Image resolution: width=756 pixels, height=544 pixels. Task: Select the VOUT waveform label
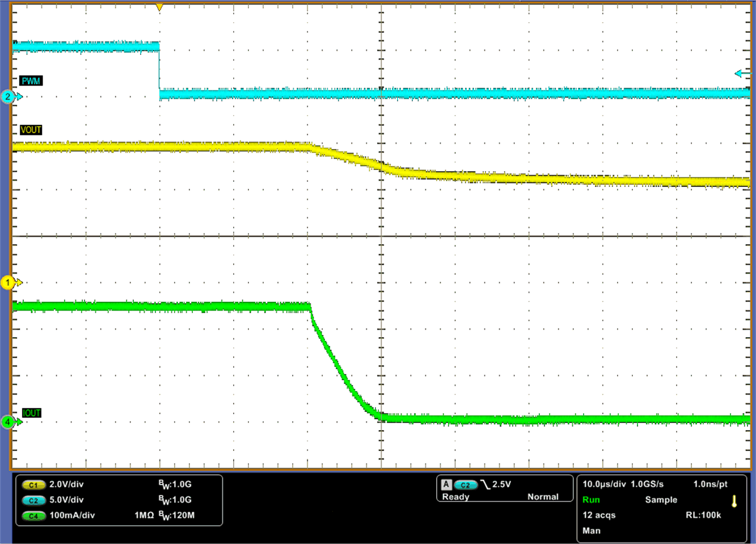click(x=31, y=130)
